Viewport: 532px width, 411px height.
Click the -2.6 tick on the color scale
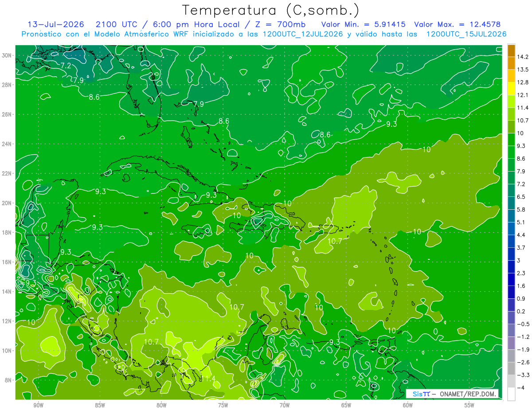click(523, 362)
